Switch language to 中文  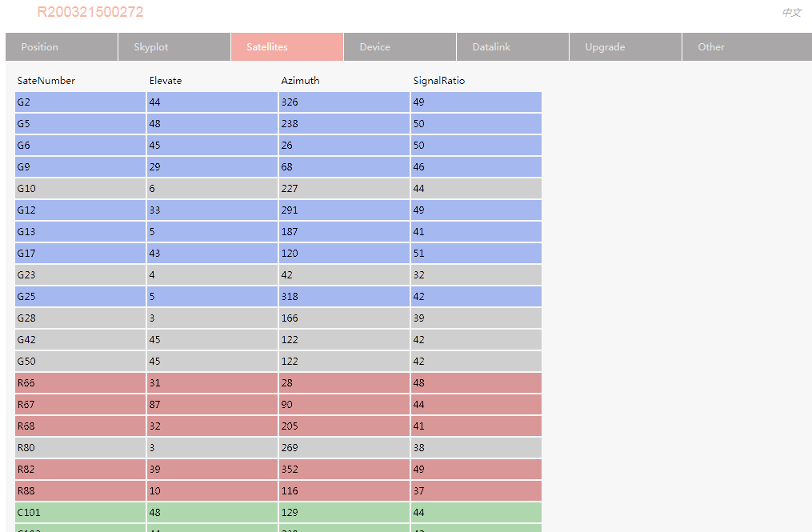coord(791,13)
